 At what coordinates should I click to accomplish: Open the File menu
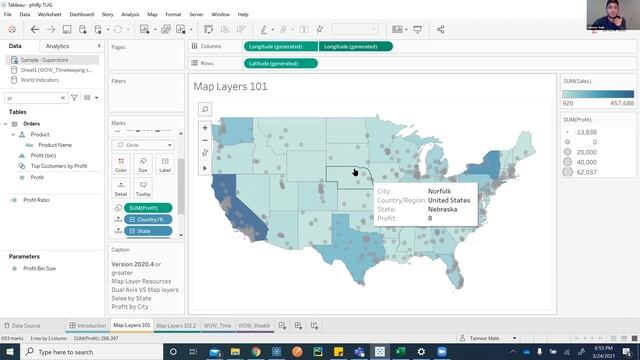click(7, 14)
